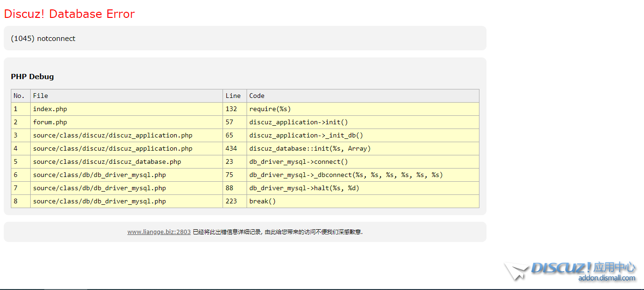
Task: Click the PHP Debug heading
Action: coord(33,77)
